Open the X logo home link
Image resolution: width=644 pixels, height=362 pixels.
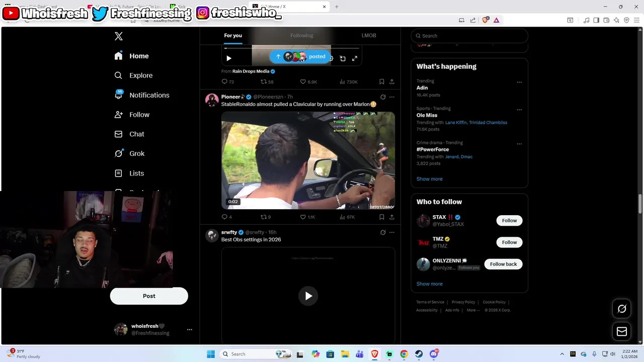pos(119,36)
